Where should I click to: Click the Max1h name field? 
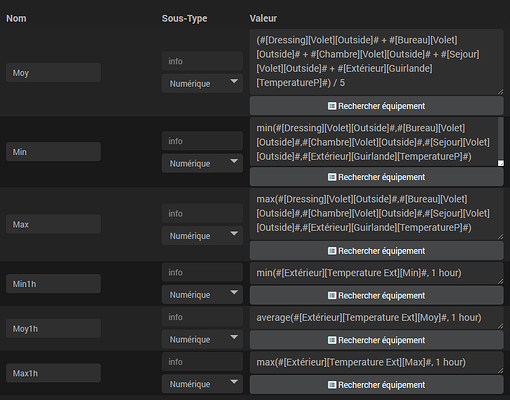coord(53,373)
